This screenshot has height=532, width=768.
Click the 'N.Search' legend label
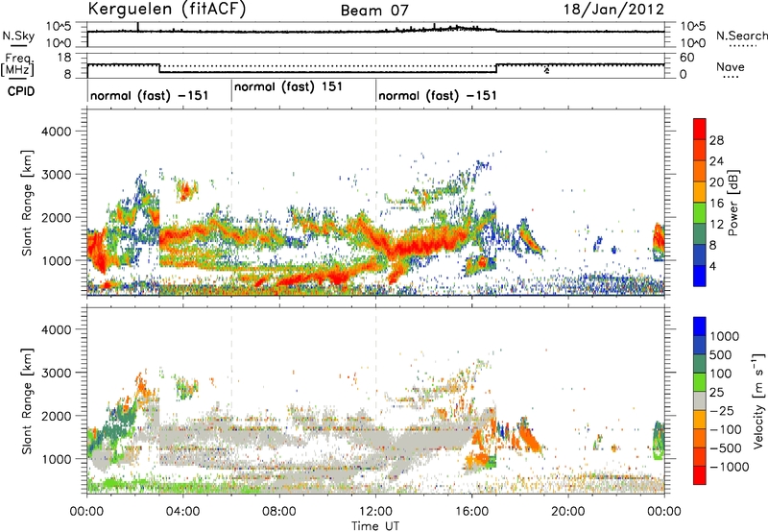coord(741,36)
